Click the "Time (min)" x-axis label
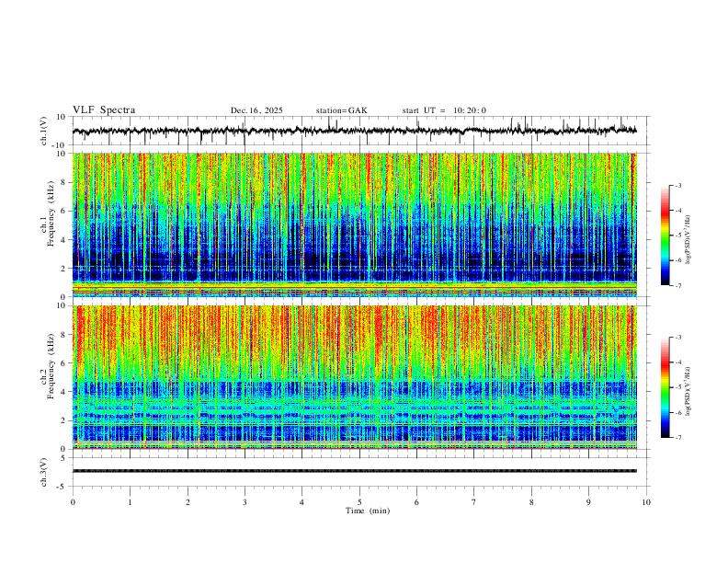Image resolution: width=728 pixels, height=563 pixels. [368, 511]
